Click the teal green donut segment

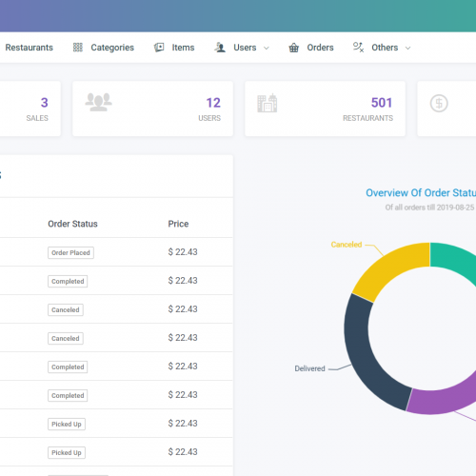point(454,259)
